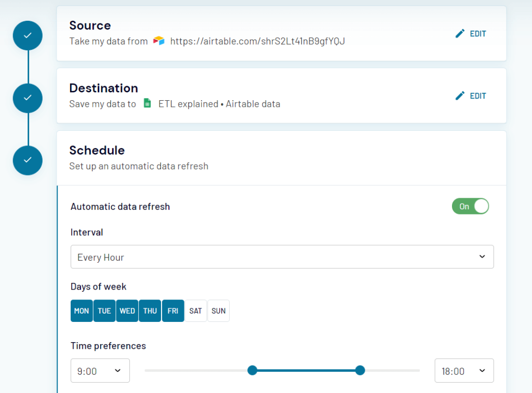Screen dimensions: 532x393
Task: Deselect the FRI day button
Action: [172, 310]
